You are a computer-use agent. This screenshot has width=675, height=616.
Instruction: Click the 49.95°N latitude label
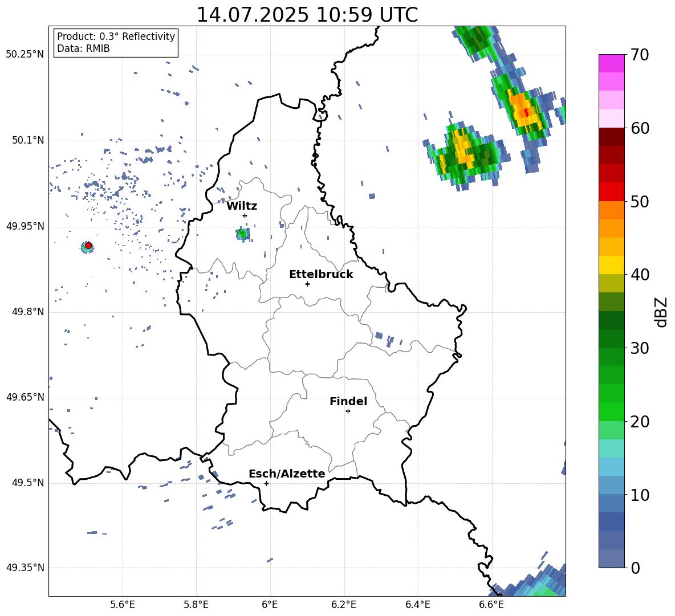coord(25,226)
